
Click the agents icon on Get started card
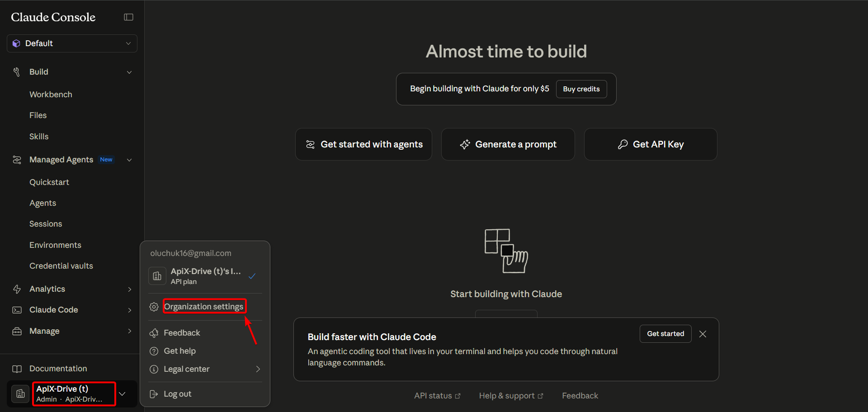coord(310,144)
